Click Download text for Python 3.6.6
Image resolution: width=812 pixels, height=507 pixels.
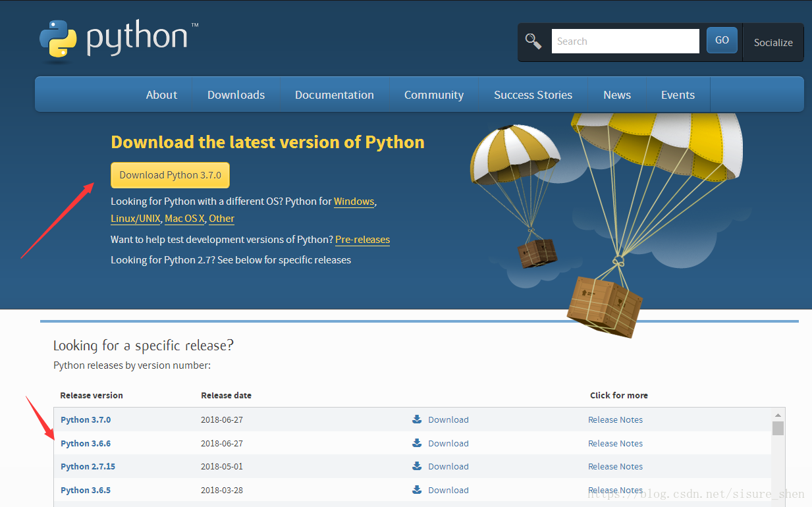tap(448, 443)
